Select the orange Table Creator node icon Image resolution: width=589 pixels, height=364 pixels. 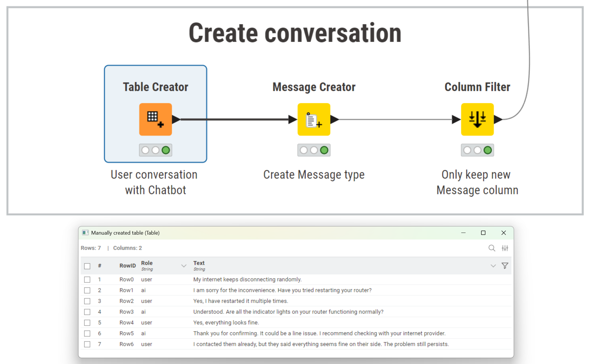[155, 119]
